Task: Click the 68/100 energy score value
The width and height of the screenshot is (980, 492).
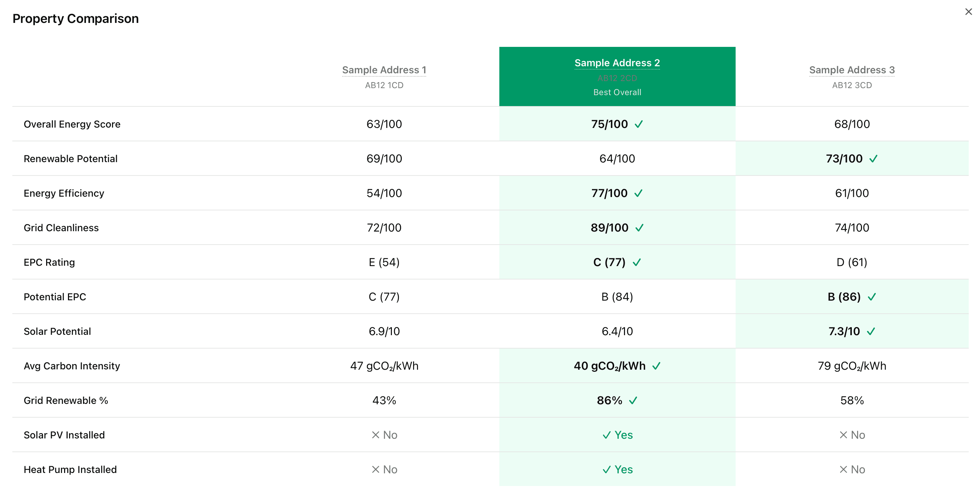Action: click(852, 124)
